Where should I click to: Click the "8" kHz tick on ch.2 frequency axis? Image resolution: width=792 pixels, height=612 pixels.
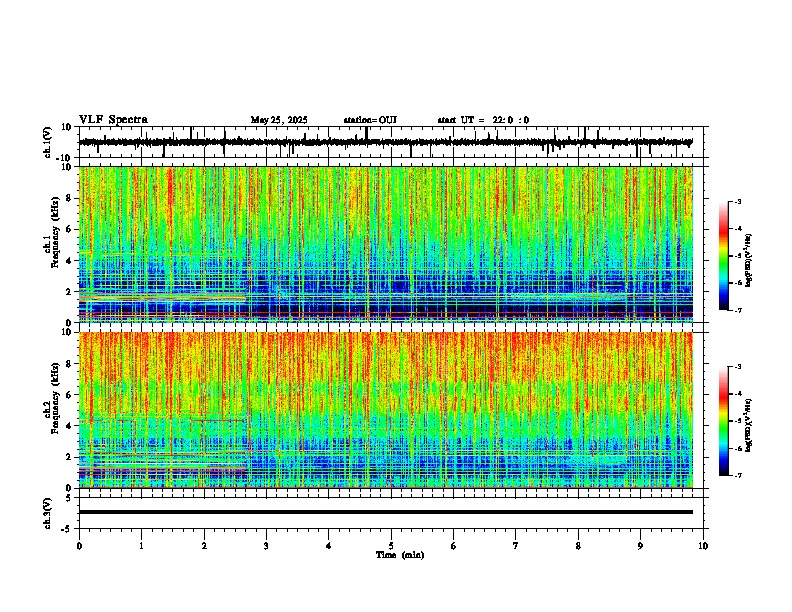(x=70, y=364)
